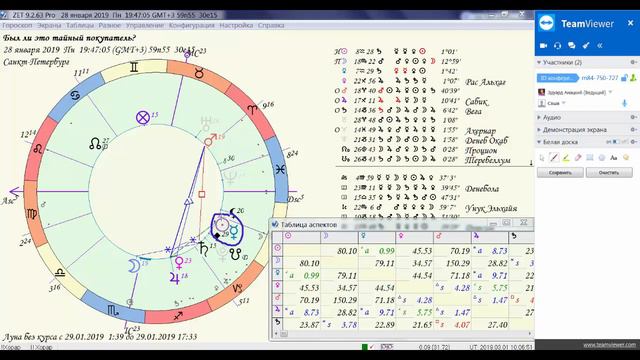Open the Управление menu
Screen dimensions: 640x360
click(144, 25)
